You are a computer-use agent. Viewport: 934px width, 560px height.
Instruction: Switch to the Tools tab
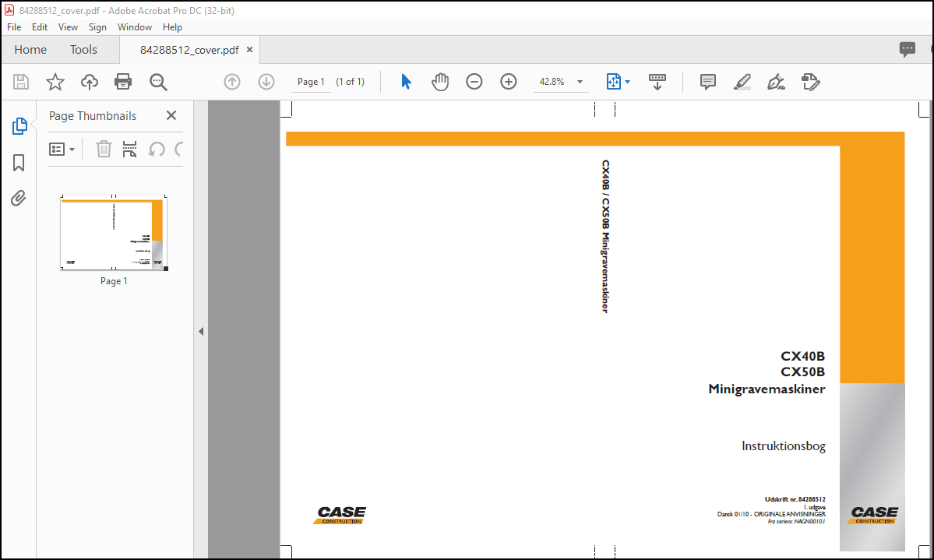(83, 50)
